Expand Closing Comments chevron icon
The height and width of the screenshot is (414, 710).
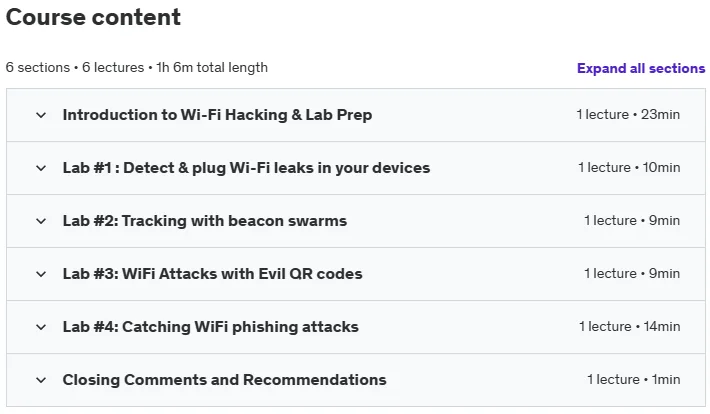41,380
